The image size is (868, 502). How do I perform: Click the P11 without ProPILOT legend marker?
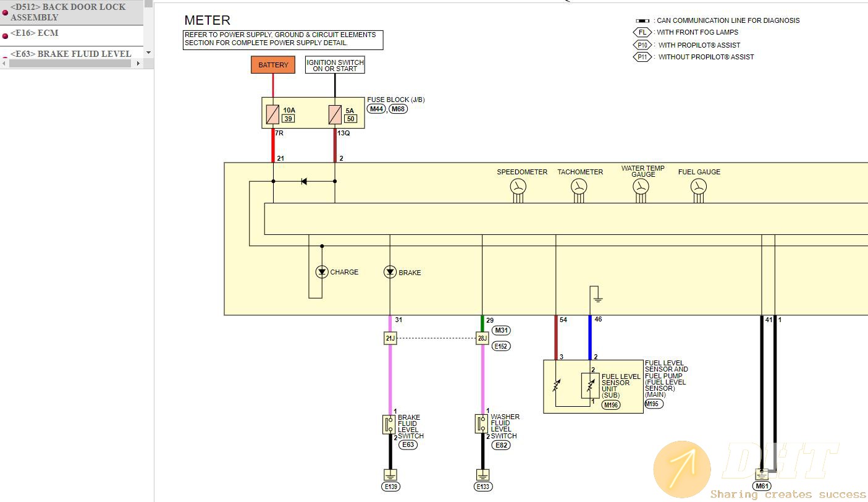point(643,57)
